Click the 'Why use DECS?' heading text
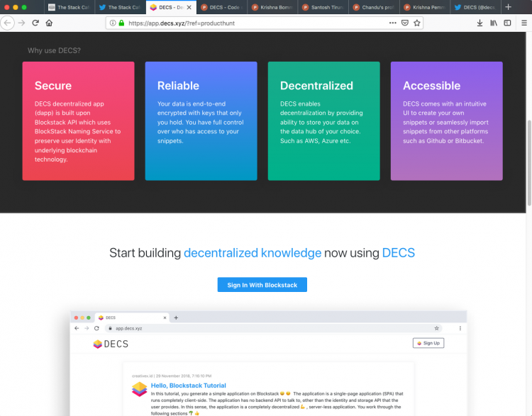This screenshot has width=532, height=416. coord(55,50)
